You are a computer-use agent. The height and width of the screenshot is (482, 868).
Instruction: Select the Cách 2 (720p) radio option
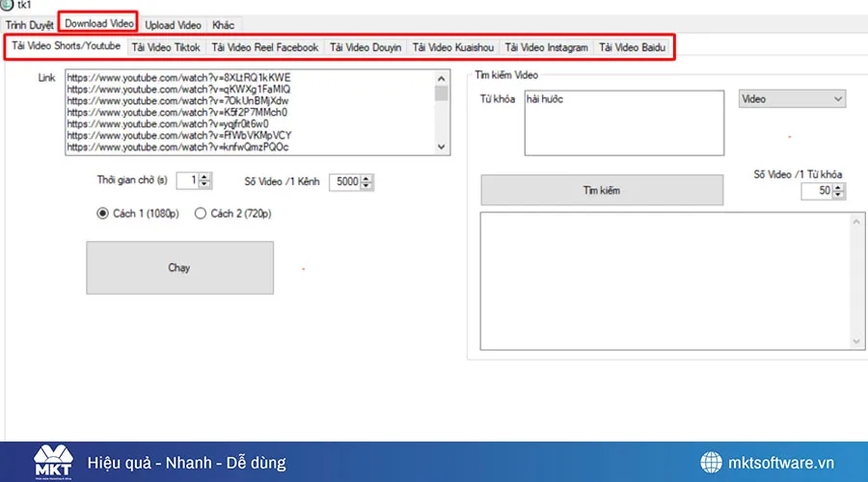202,214
